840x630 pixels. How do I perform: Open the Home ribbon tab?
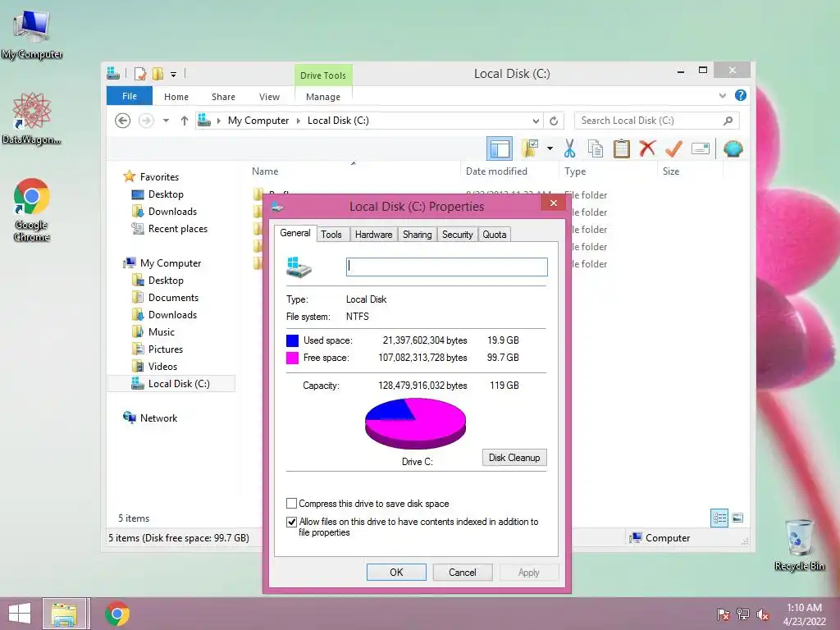(176, 97)
